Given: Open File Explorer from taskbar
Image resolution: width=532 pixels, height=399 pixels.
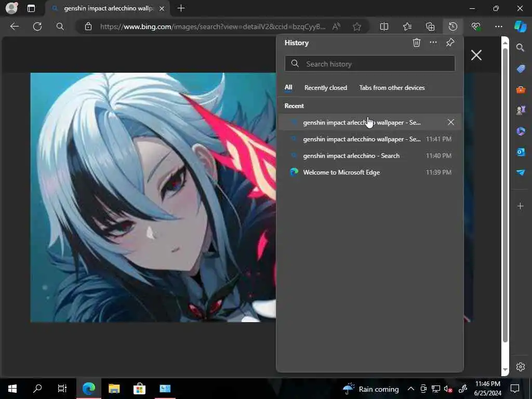Looking at the screenshot, I should pyautogui.click(x=114, y=389).
